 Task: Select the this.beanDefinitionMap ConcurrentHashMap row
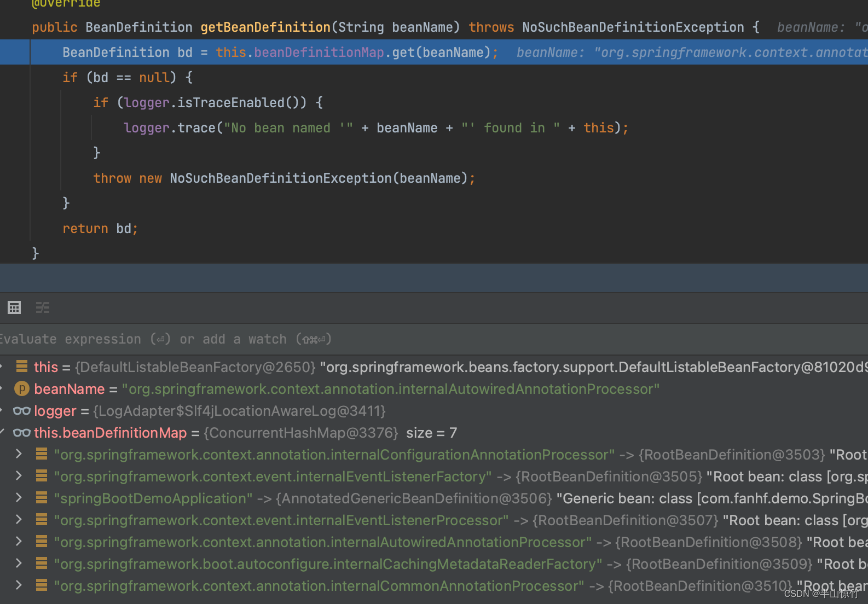click(x=434, y=433)
